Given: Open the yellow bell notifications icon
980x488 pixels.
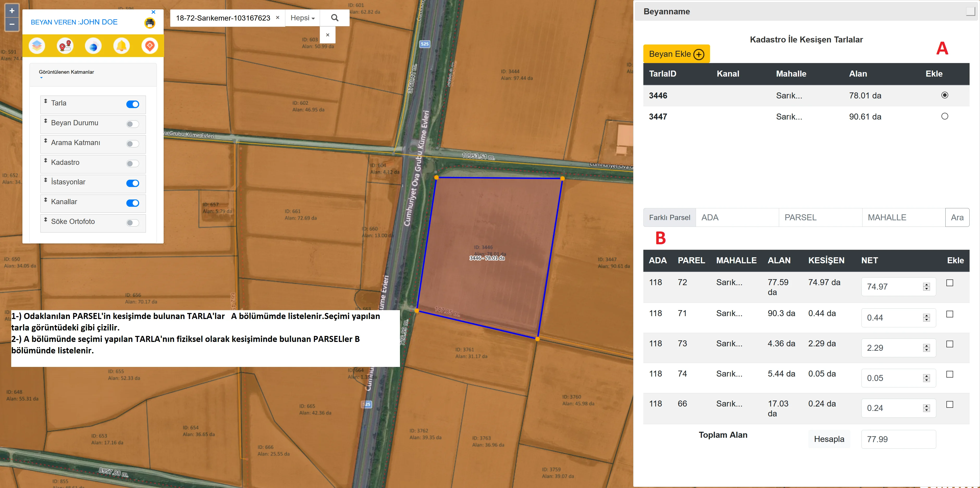Looking at the screenshot, I should pos(121,46).
